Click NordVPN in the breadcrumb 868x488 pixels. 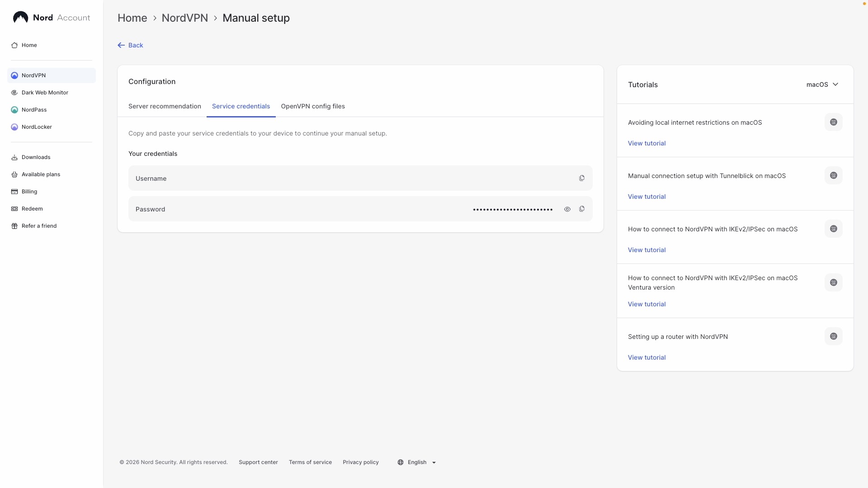185,18
